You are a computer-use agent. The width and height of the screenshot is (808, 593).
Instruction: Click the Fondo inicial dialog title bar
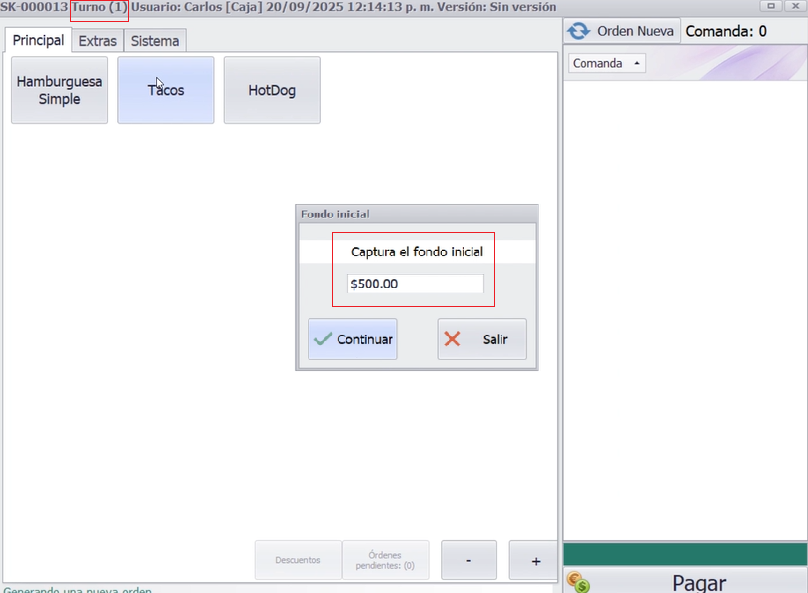[x=416, y=214]
